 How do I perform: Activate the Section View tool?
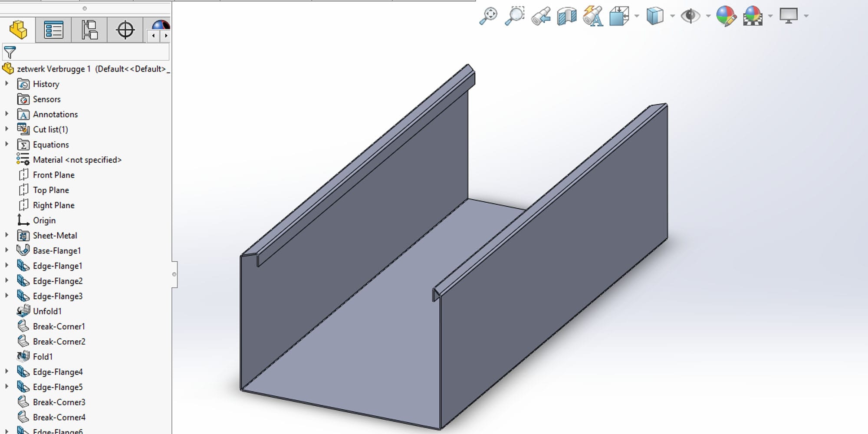[567, 16]
